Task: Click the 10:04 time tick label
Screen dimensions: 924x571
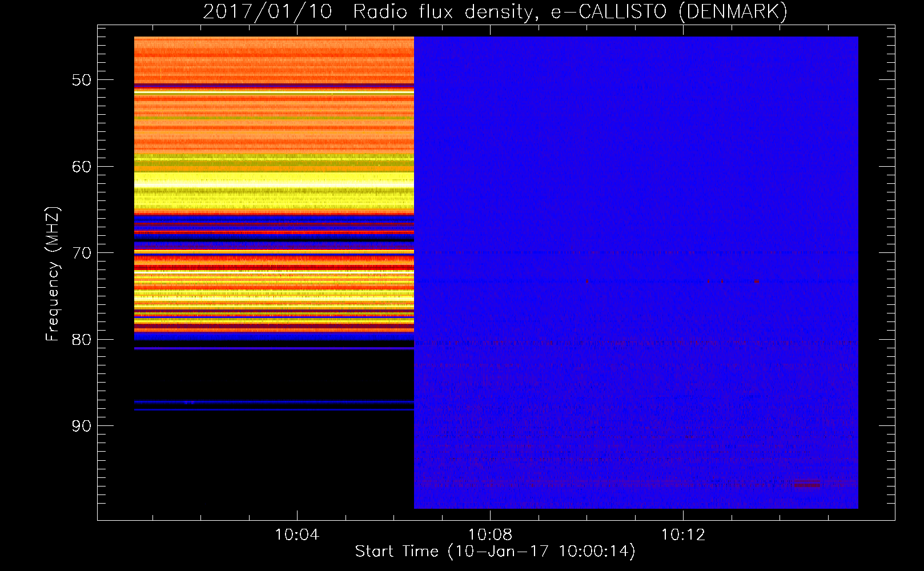Action: click(297, 535)
